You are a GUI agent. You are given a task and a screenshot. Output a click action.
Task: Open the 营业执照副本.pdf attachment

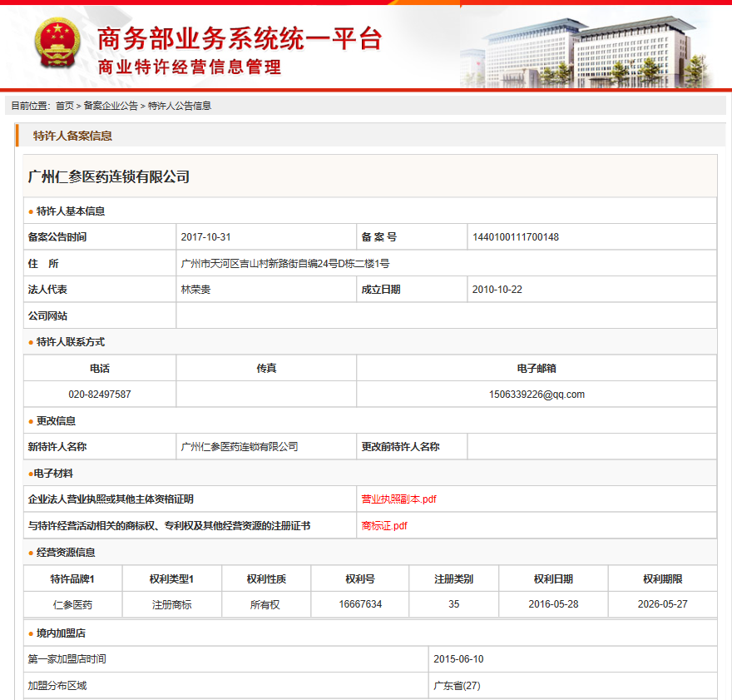(398, 499)
